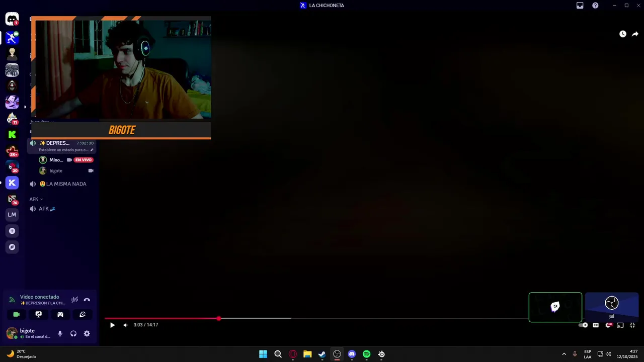Mute microphone in user panel

tap(60, 333)
